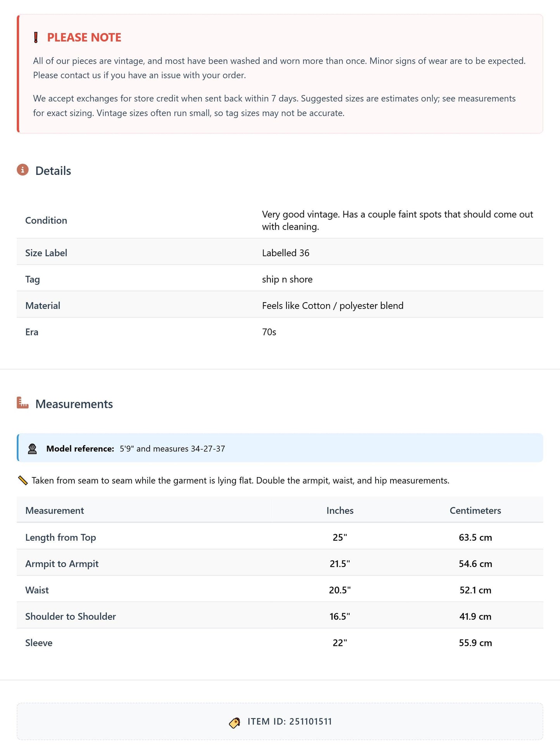Click the yellow measuring ruler icon
The image size is (560, 754).
tap(23, 481)
